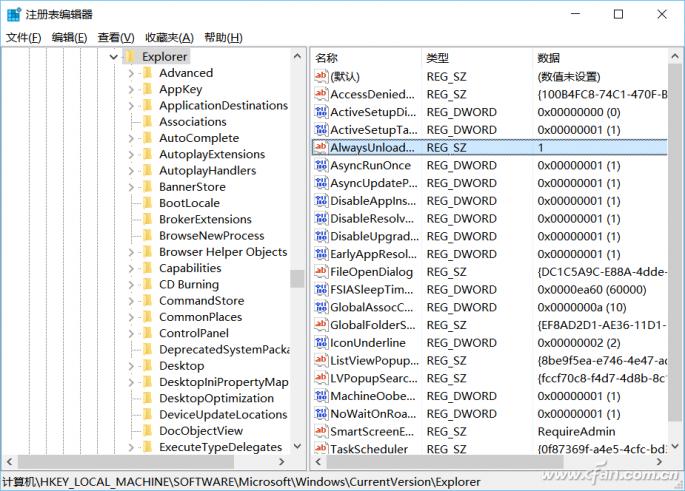Select the Associations key
Image resolution: width=685 pixels, height=491 pixels.
pos(193,122)
